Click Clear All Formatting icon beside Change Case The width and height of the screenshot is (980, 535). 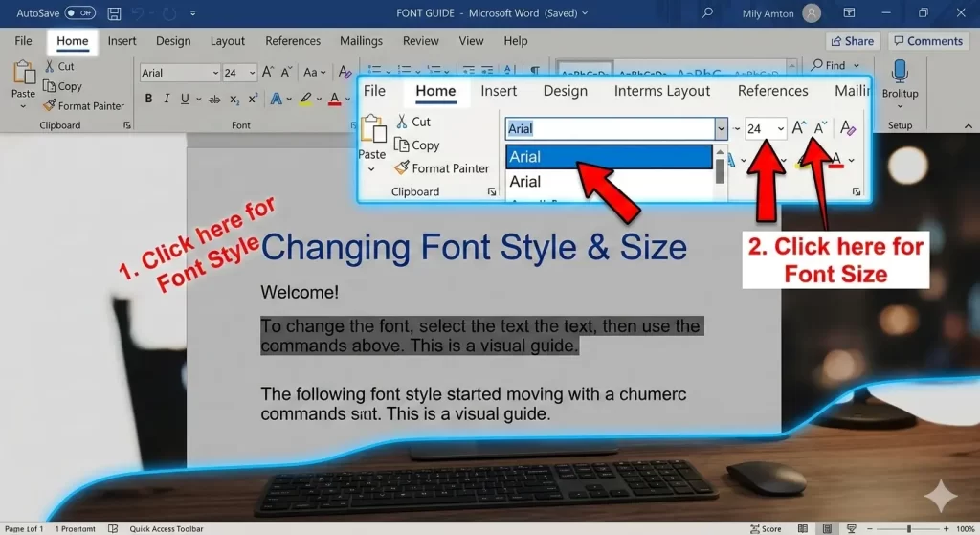[x=345, y=73]
